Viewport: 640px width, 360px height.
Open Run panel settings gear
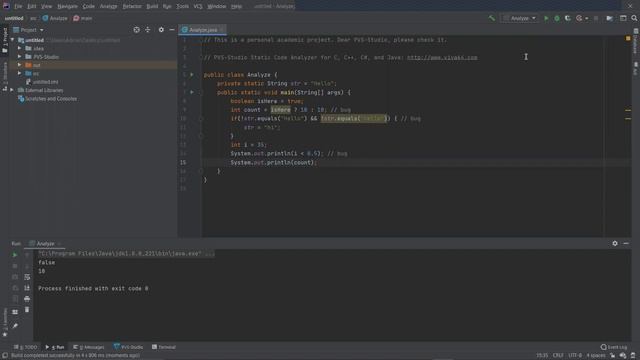pos(615,243)
